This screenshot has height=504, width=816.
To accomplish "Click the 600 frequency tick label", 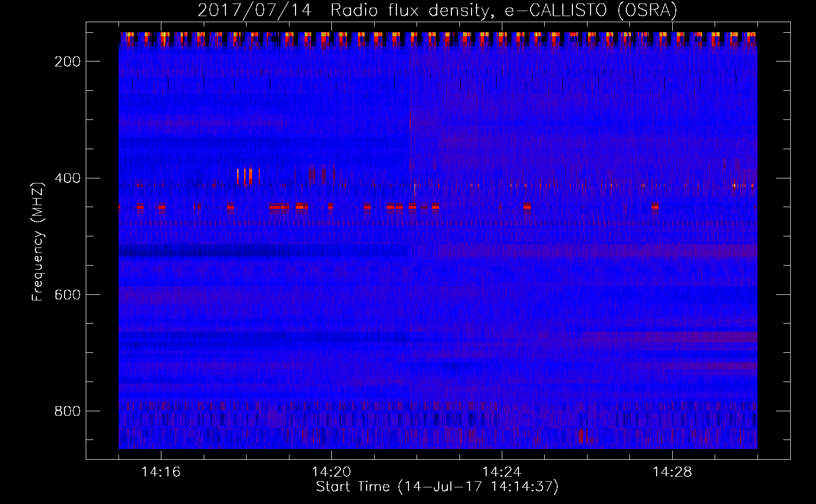I will [x=68, y=295].
